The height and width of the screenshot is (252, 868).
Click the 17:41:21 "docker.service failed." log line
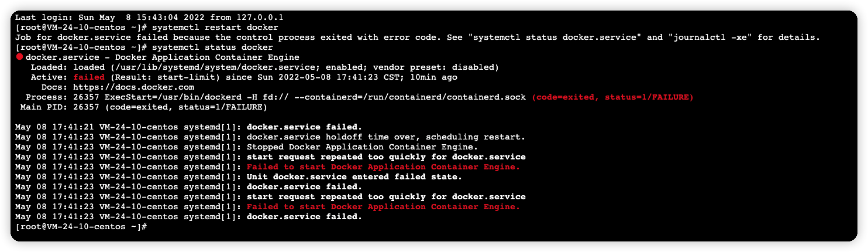click(304, 127)
